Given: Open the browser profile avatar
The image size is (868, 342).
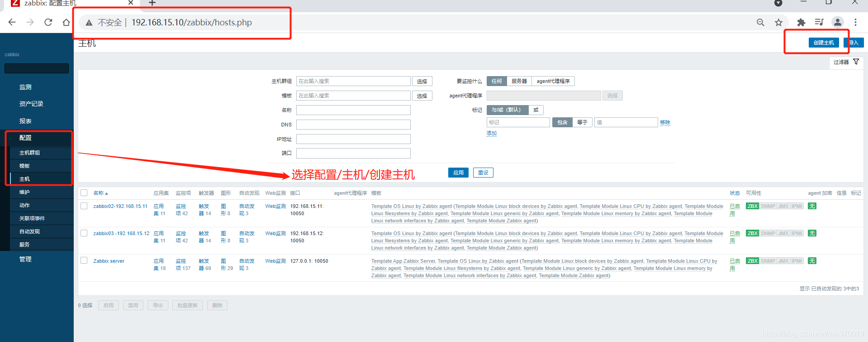Looking at the screenshot, I should [838, 22].
